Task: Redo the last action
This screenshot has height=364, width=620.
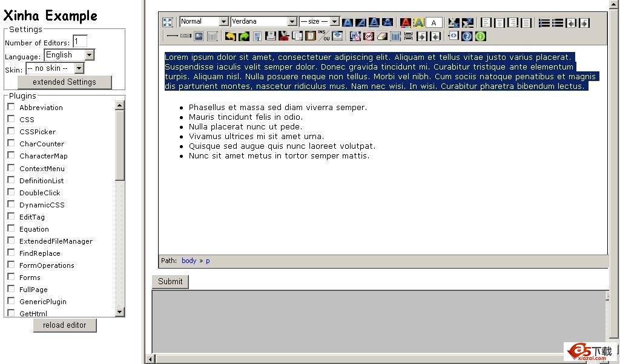Action: [244, 36]
